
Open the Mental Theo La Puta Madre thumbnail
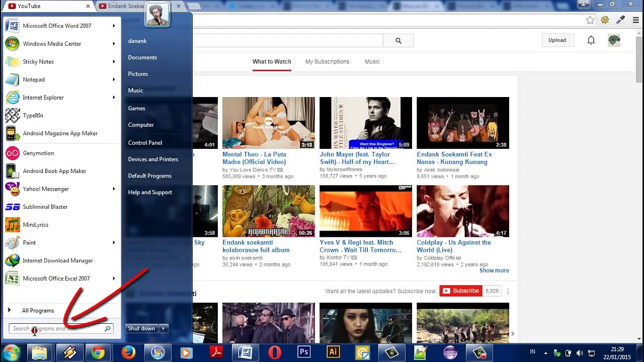[269, 123]
